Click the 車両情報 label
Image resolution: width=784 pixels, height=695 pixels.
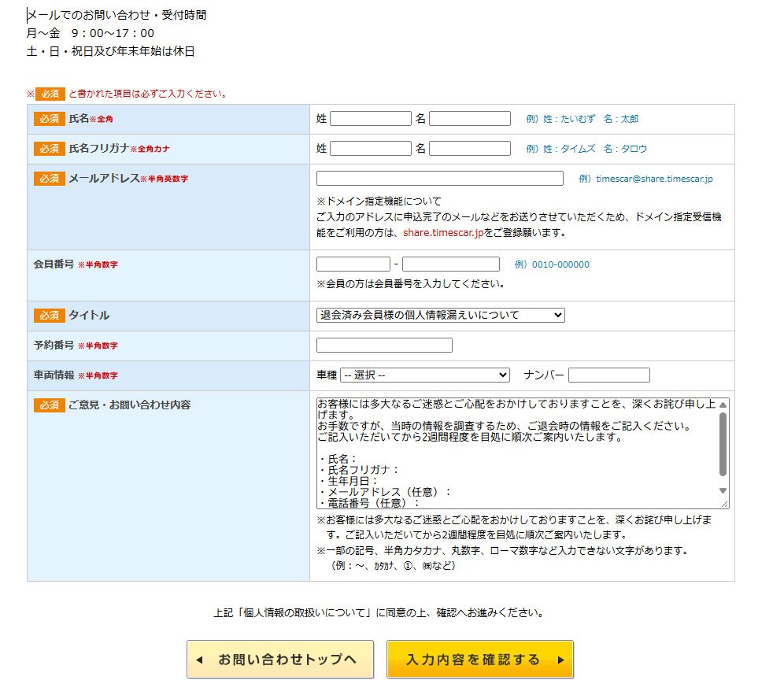[x=54, y=375]
